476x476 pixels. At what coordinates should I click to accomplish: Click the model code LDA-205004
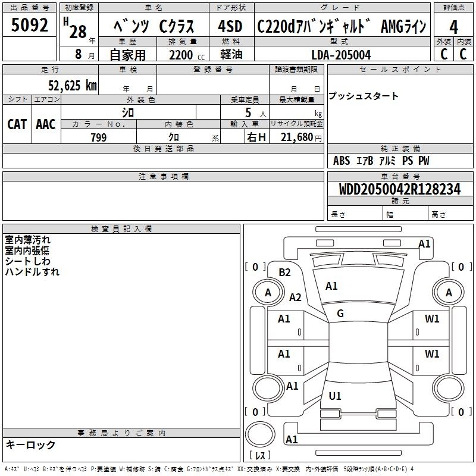341,55
